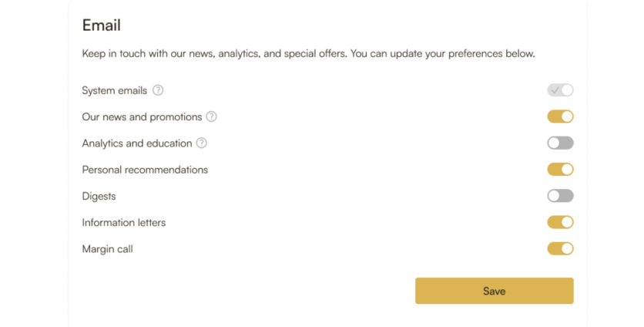Disable the Personal recommendations switch
This screenshot has height=327, width=644.
560,170
